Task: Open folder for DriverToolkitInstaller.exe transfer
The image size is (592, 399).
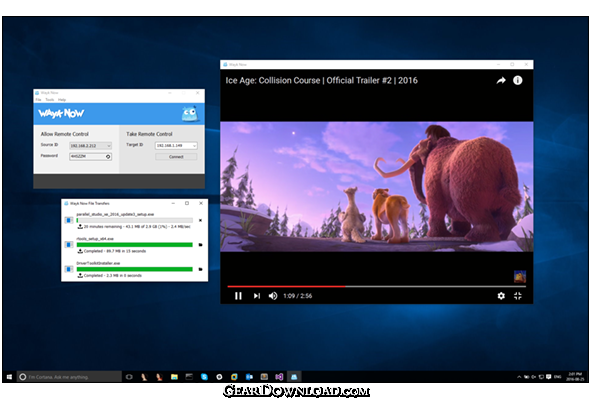Action: point(200,269)
